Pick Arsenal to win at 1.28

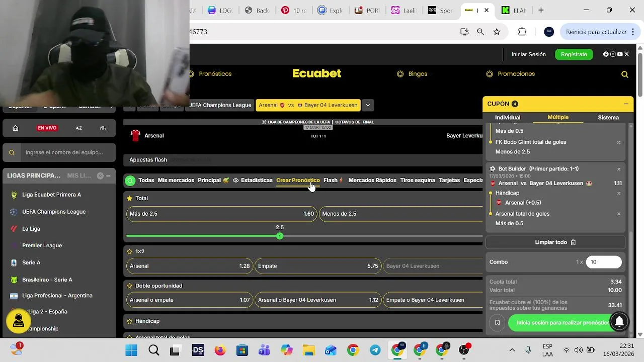pyautogui.click(x=189, y=266)
